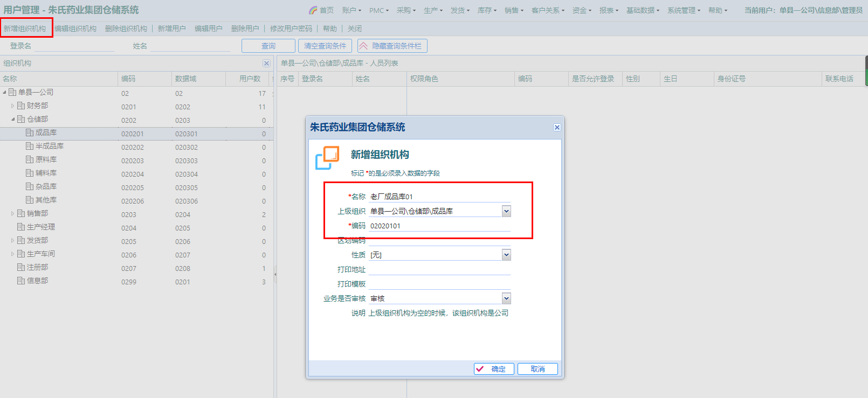Click the 名称 input field in dialog
This screenshot has height=398, width=868.
pyautogui.click(x=439, y=197)
